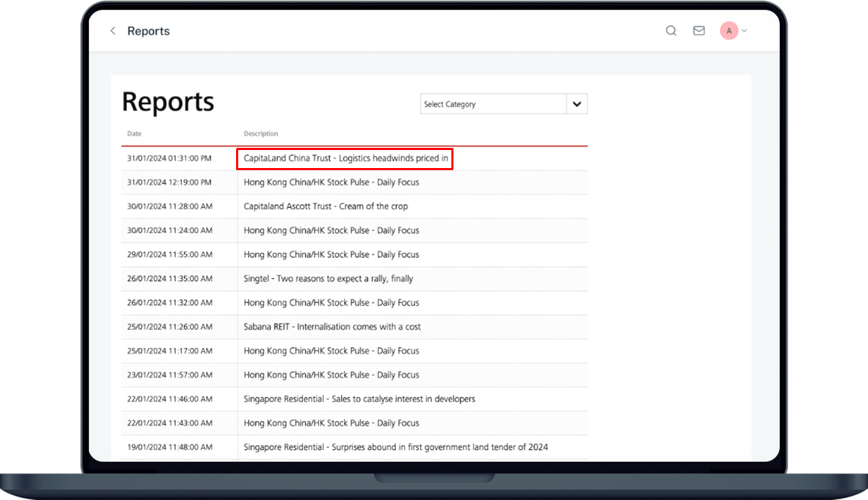868x500 pixels.
Task: Click date 19/01/2024 11:48:00 AM
Action: click(169, 447)
